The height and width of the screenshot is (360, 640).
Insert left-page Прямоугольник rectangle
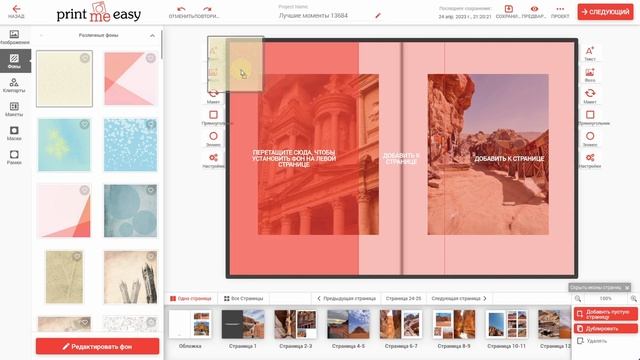213,118
